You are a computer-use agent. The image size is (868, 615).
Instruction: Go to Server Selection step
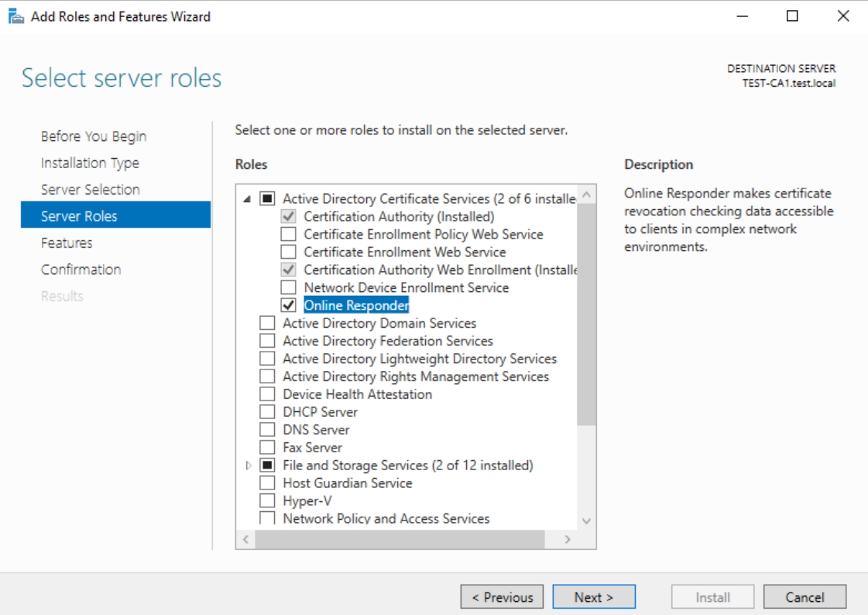pos(91,189)
